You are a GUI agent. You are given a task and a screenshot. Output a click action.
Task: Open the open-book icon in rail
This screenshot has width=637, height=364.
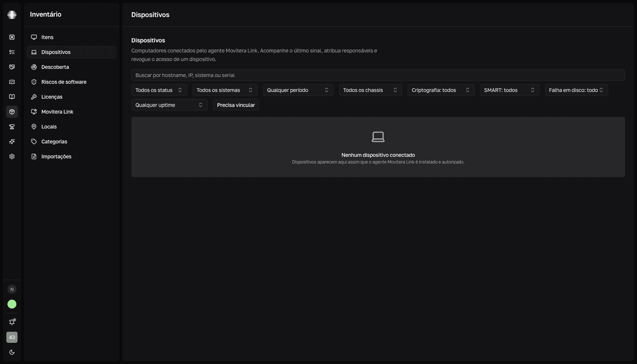pos(12,97)
